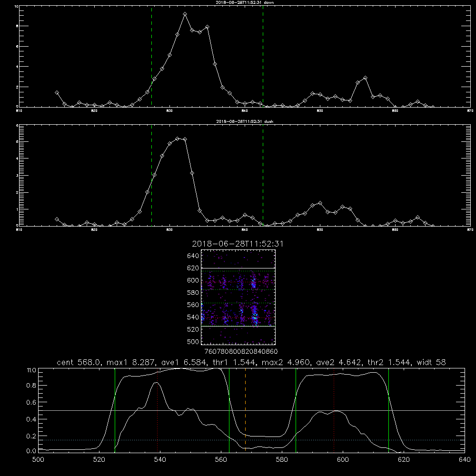Click the red dotted line at 539 in profile plot
Image resolution: width=476 pixels, height=476 pixels.
point(157,410)
